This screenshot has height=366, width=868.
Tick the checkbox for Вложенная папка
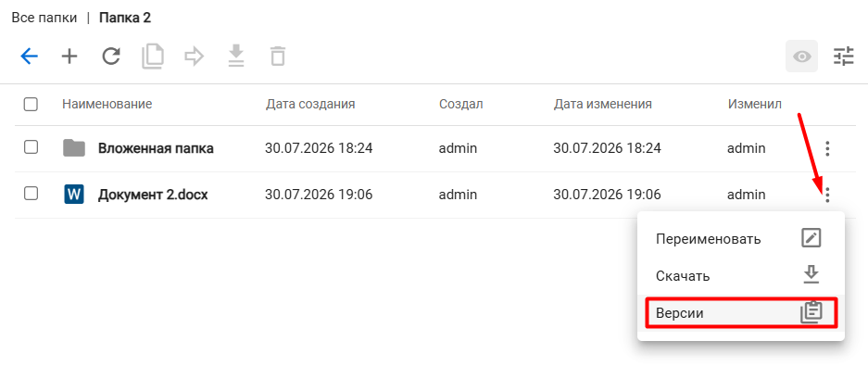click(31, 147)
